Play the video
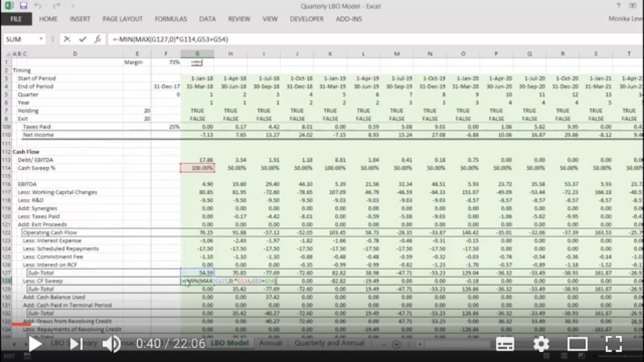 pyautogui.click(x=35, y=344)
